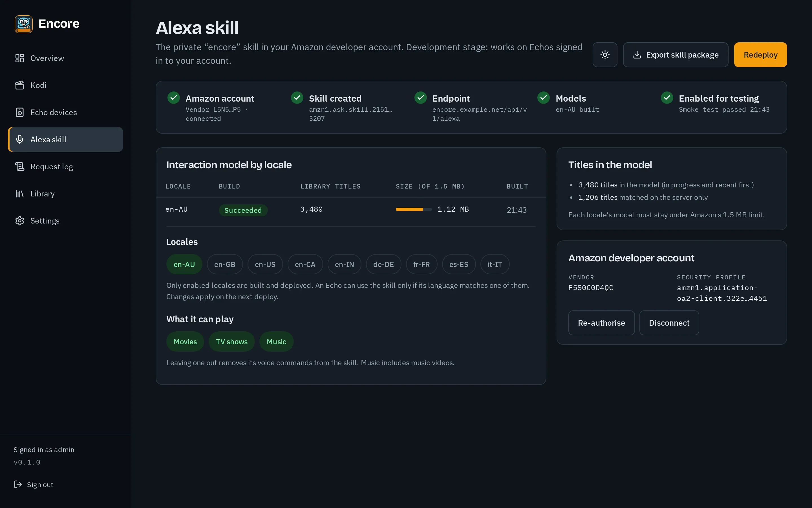812x508 pixels.
Task: Click the Kodi clapperboard icon
Action: click(20, 85)
